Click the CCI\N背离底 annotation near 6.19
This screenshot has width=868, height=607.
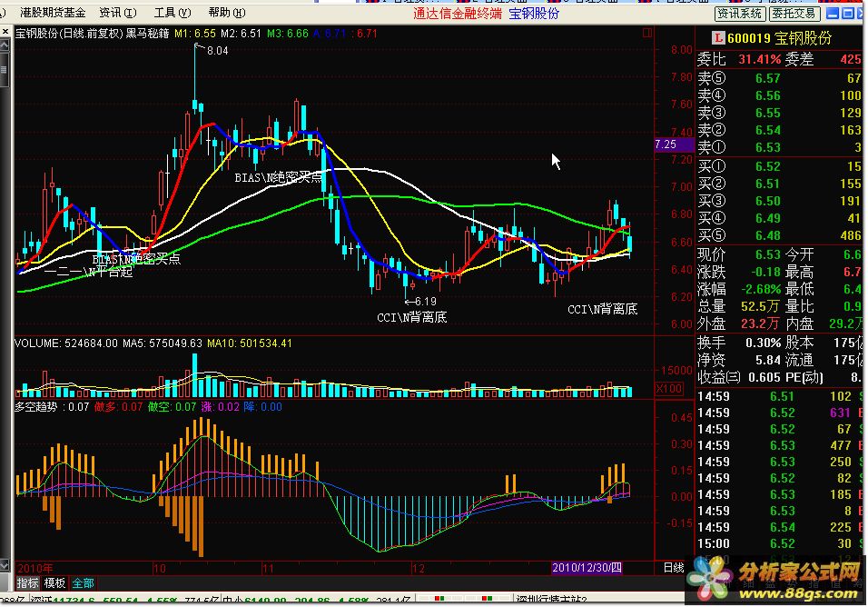(x=412, y=317)
